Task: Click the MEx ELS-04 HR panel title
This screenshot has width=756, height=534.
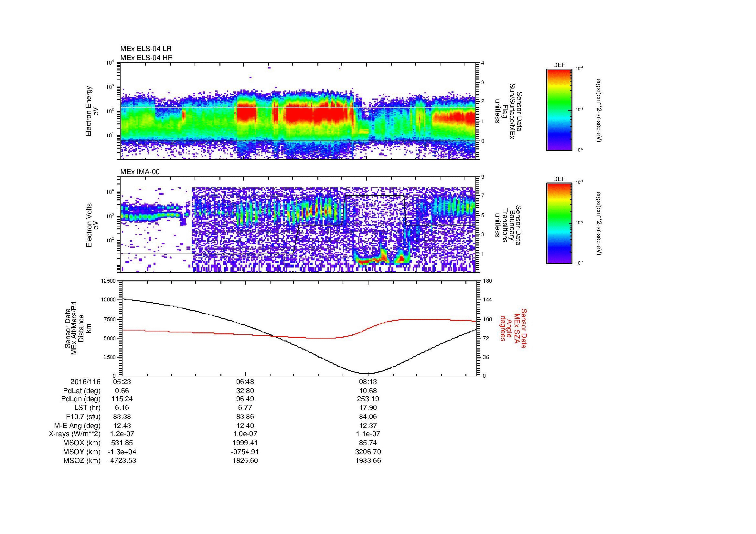Action: pyautogui.click(x=146, y=58)
